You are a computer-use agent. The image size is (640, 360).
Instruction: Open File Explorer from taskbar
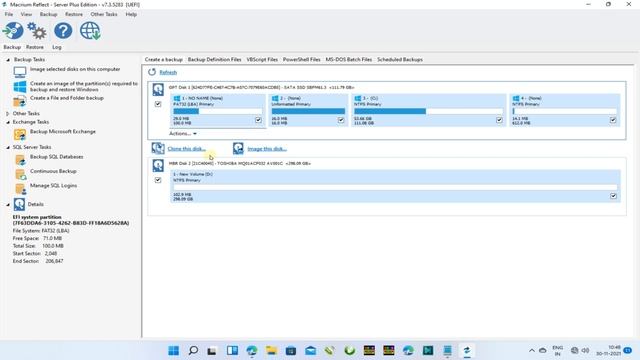(x=271, y=350)
